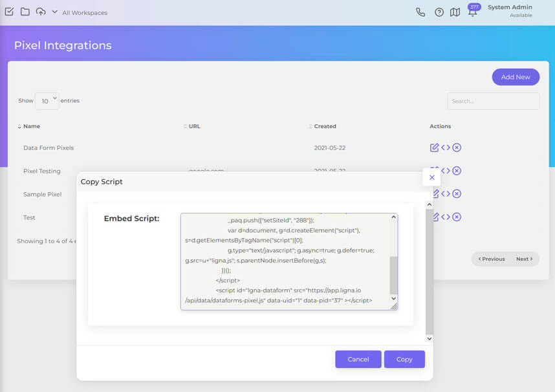Open notifications bell with 377 badge
This screenshot has width=555, height=392.
(473, 12)
